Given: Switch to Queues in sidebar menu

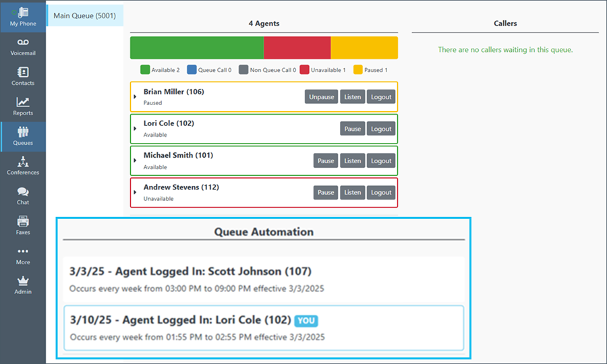Looking at the screenshot, I should [x=23, y=135].
